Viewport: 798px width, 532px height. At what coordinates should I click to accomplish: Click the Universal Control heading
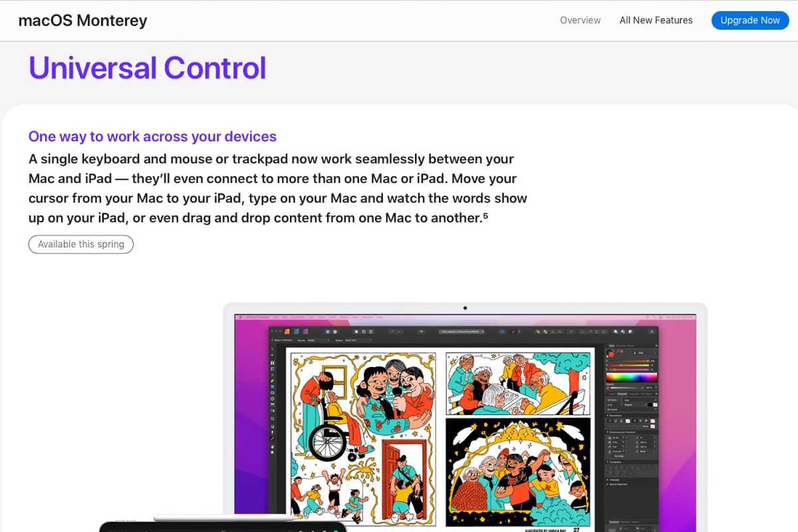pyautogui.click(x=147, y=68)
